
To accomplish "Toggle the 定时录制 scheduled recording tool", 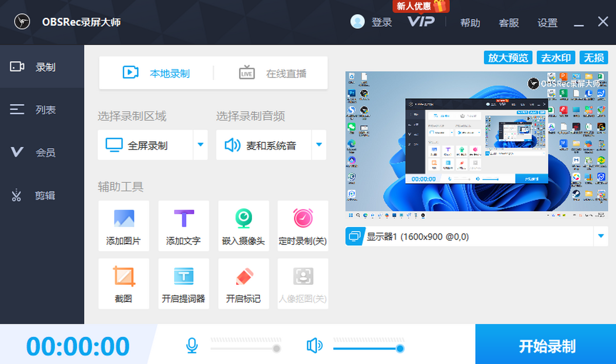I will point(303,226).
